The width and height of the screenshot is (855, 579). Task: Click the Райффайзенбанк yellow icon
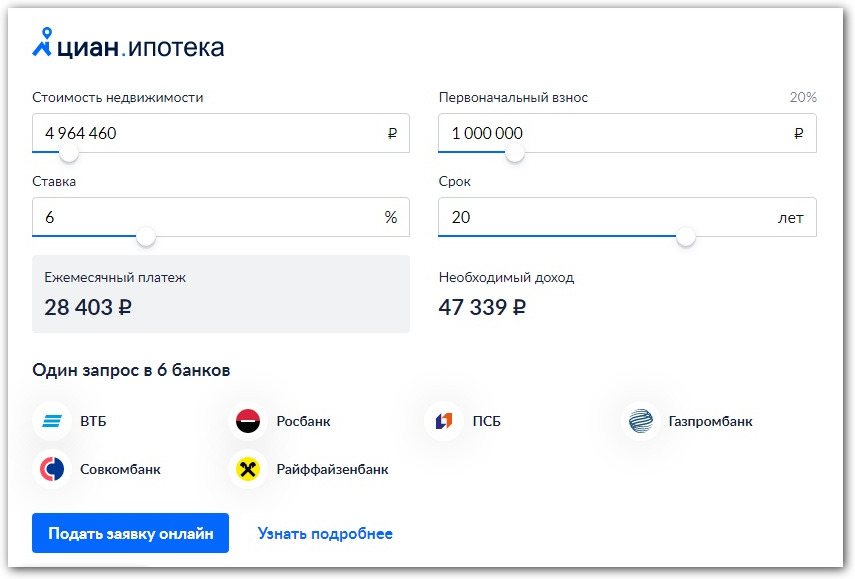(x=248, y=469)
